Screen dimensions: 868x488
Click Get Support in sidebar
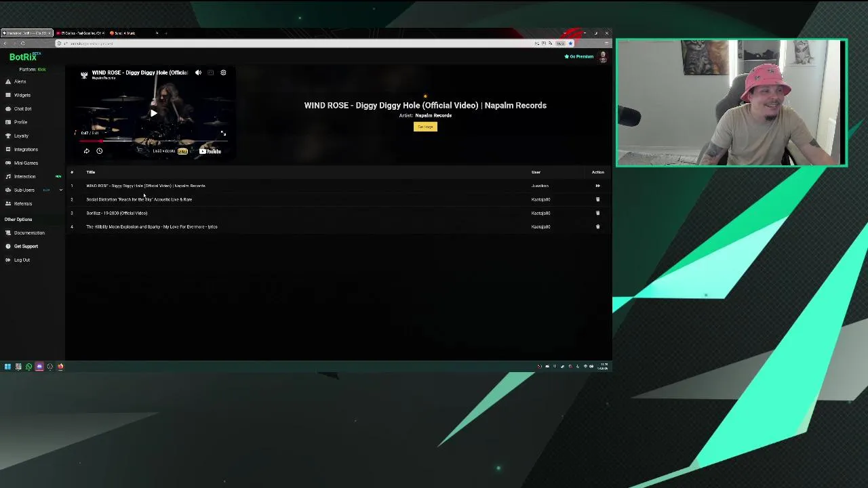(26, 246)
